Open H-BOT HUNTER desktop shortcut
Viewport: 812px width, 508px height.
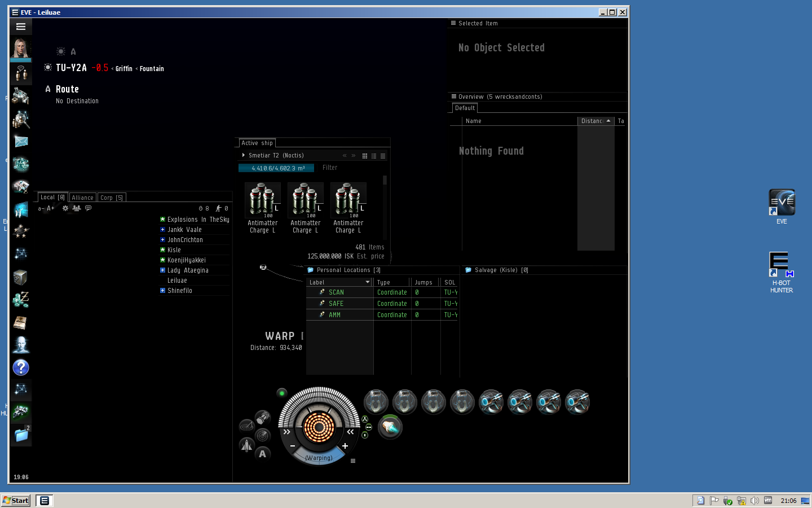[782, 273]
